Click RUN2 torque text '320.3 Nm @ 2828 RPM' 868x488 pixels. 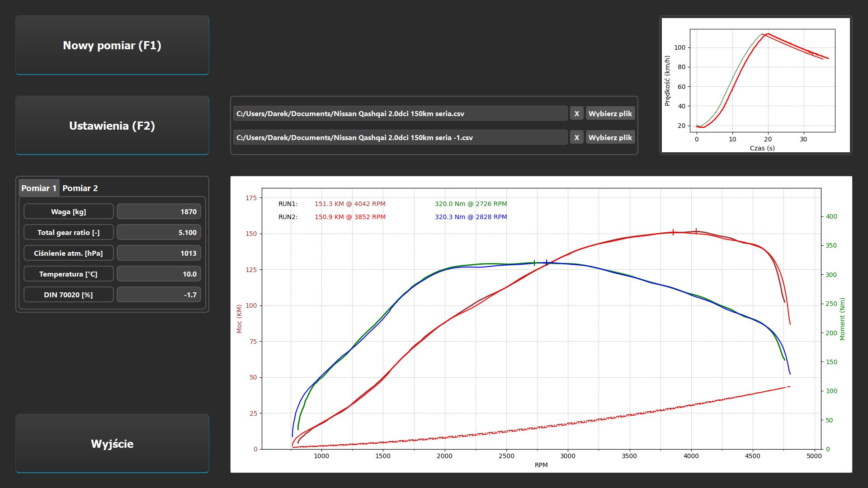coord(471,217)
